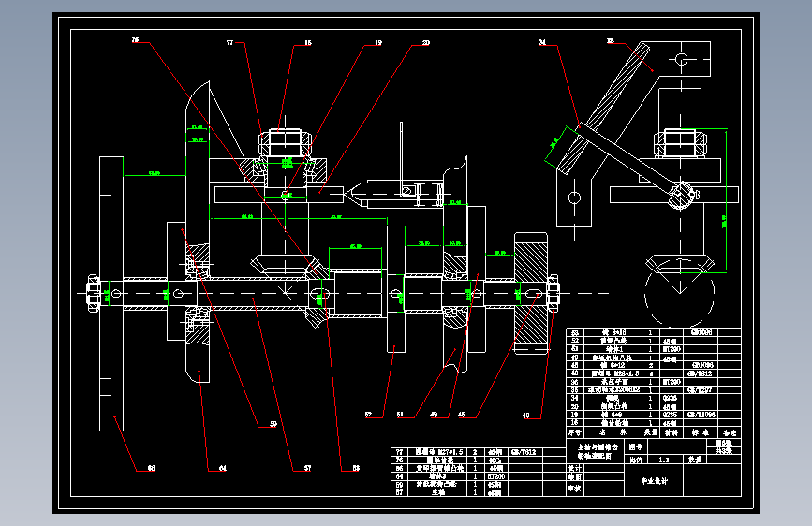This screenshot has width=812, height=526.
Task: Click callout label 40 pointing to the end nut
Action: (x=526, y=416)
